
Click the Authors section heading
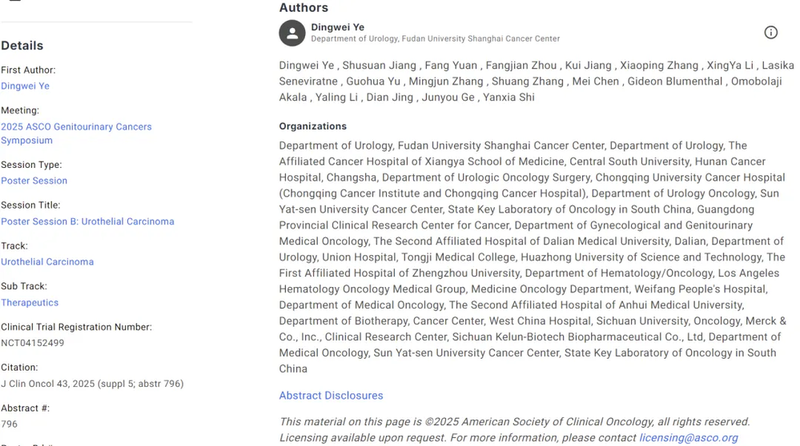[303, 8]
